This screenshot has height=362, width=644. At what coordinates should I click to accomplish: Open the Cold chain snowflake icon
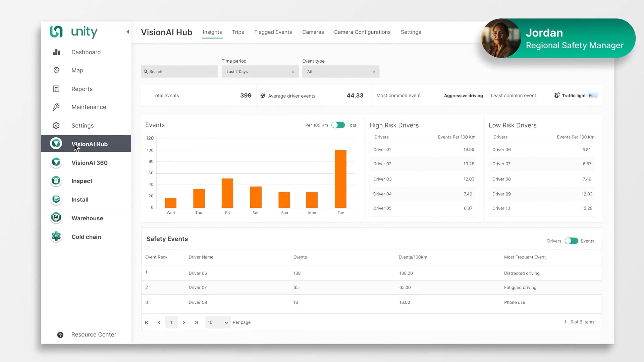56,237
